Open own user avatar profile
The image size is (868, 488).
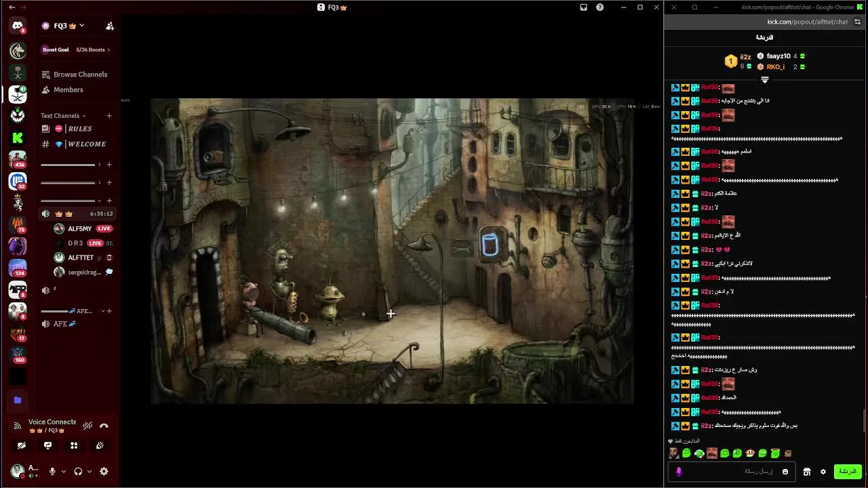point(18,470)
